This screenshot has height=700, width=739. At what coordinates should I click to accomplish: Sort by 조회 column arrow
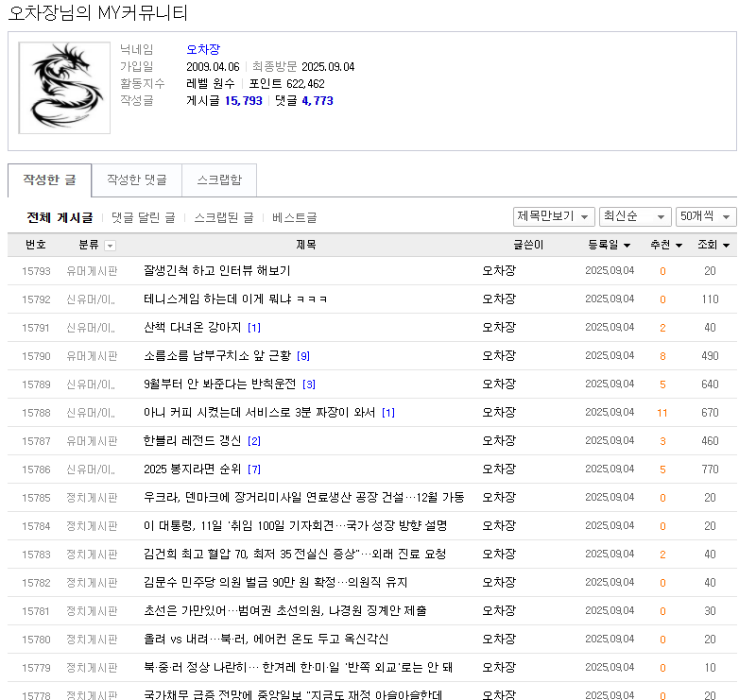pyautogui.click(x=725, y=246)
